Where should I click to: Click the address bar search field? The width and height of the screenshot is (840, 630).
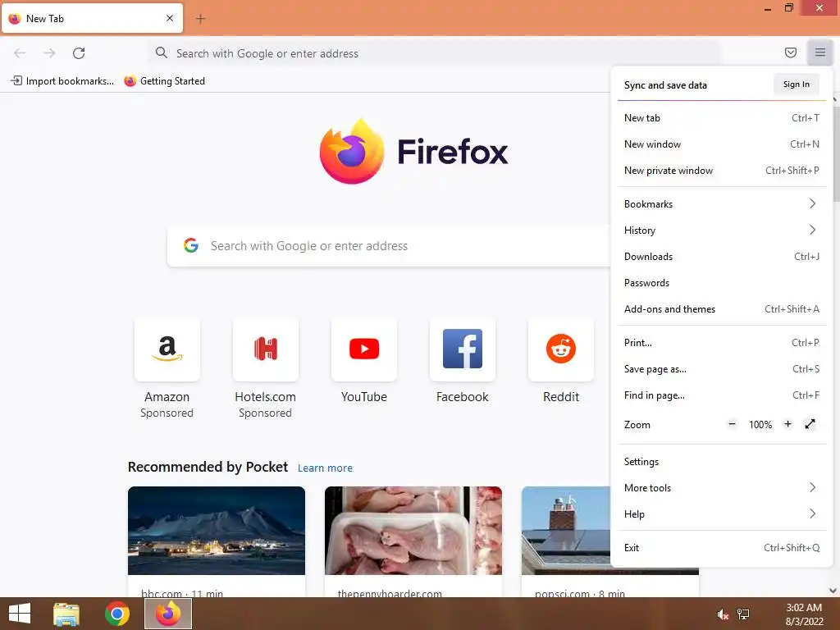434,53
